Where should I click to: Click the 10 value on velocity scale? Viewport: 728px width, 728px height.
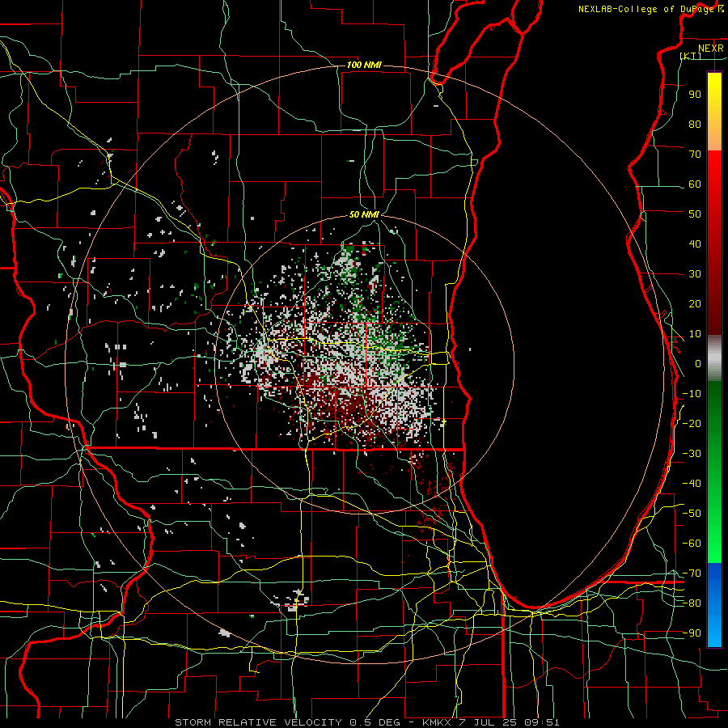(695, 334)
